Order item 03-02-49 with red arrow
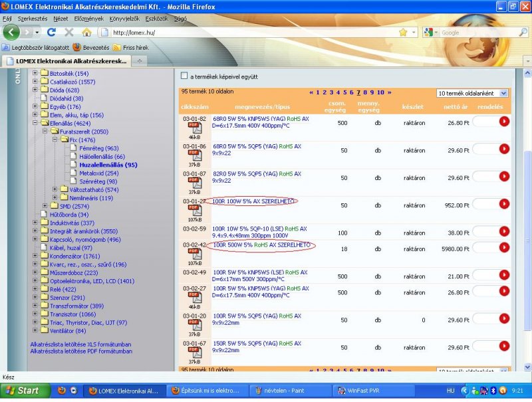The image size is (532, 402). click(x=504, y=275)
